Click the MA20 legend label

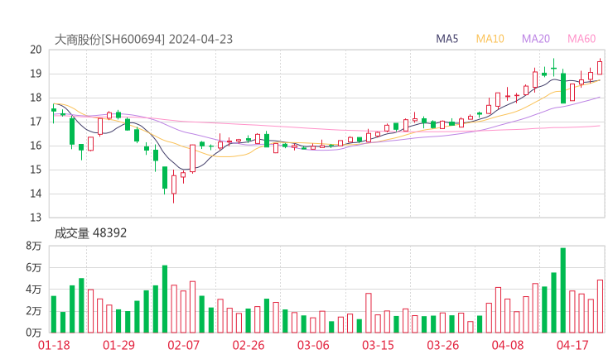click(536, 39)
